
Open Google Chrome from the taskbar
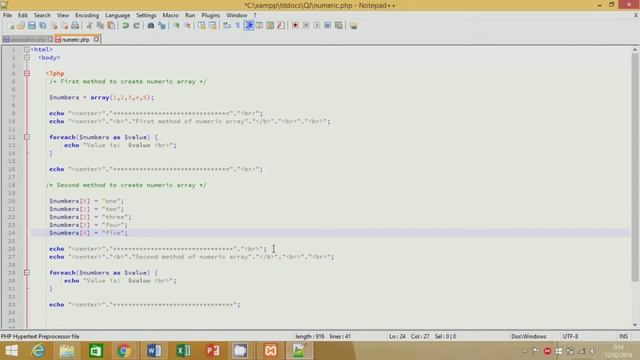tap(123, 351)
